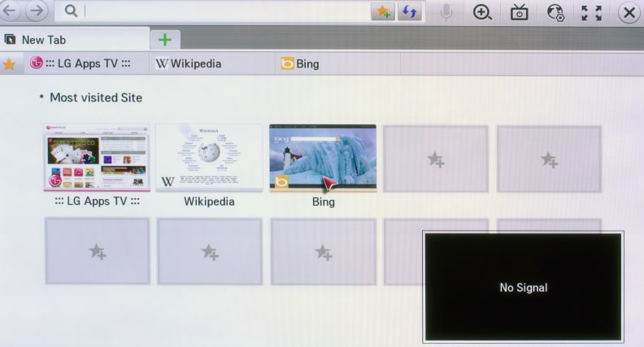Click the orange bookmarks star icon
644x347 pixels.
(9, 64)
